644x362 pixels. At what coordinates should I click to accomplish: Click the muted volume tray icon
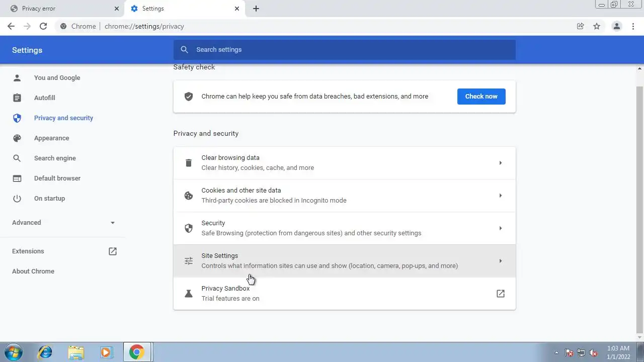(x=594, y=352)
